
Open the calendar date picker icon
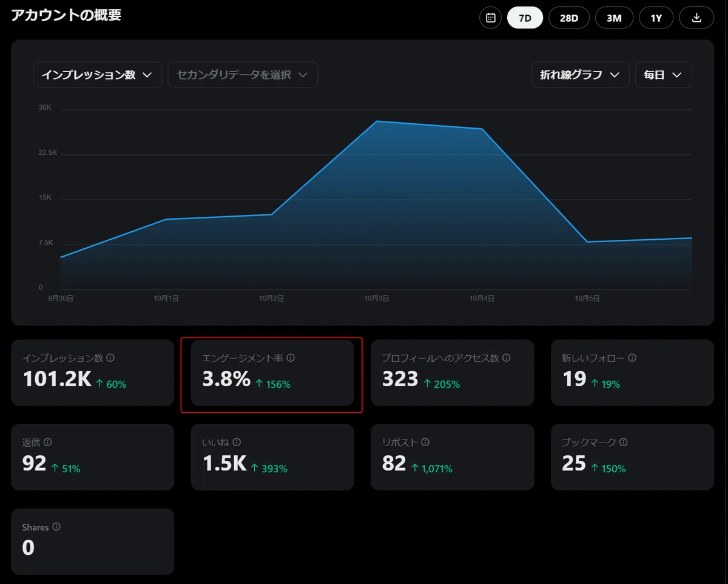click(x=491, y=18)
